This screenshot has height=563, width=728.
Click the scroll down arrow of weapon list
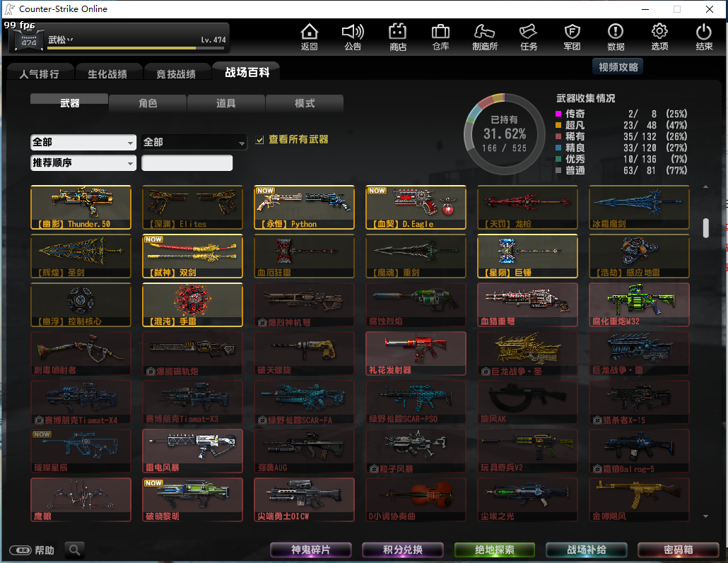pos(705,516)
